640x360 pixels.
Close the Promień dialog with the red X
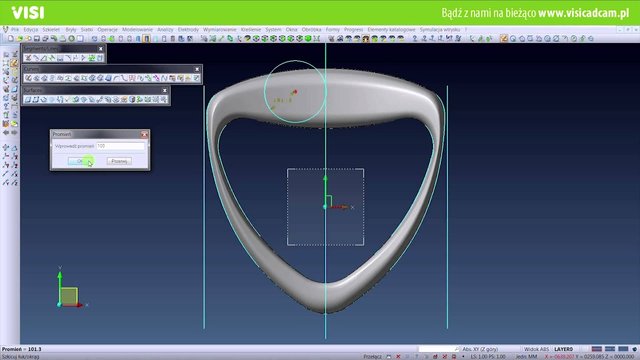click(x=144, y=134)
